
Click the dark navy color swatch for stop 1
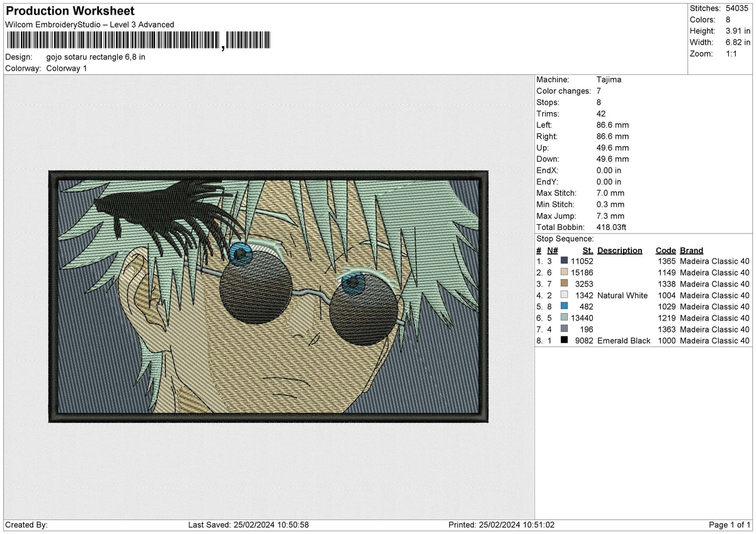(564, 261)
